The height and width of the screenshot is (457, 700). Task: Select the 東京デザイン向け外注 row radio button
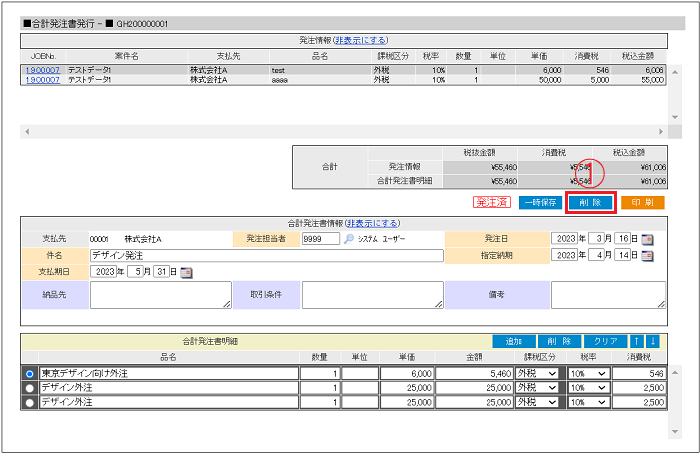point(29,373)
